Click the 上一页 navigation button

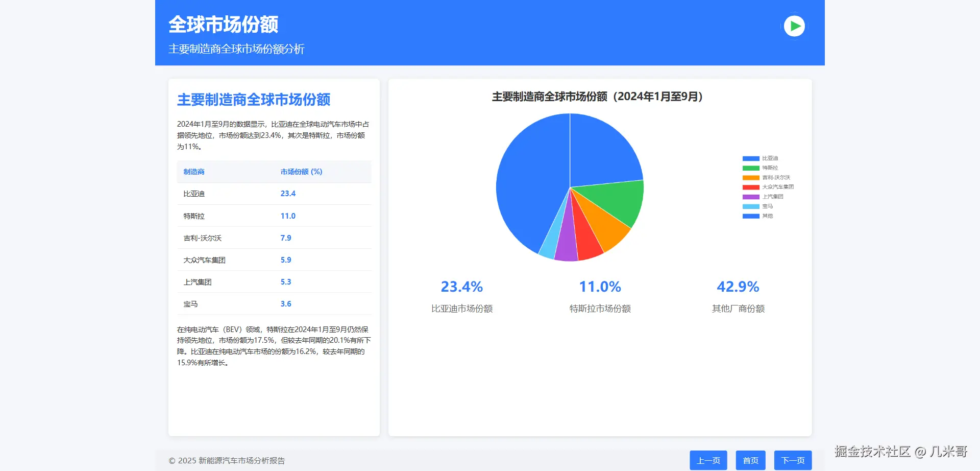click(x=708, y=460)
